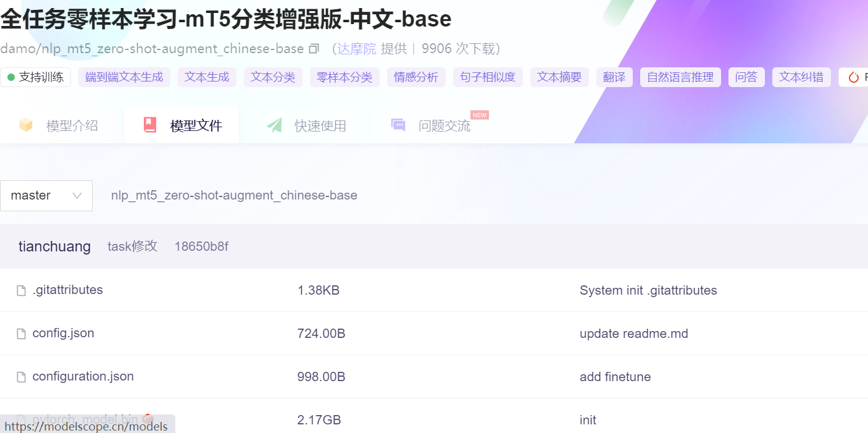
Task: Click the damo/nlp_mt5 model ID text
Action: click(152, 49)
